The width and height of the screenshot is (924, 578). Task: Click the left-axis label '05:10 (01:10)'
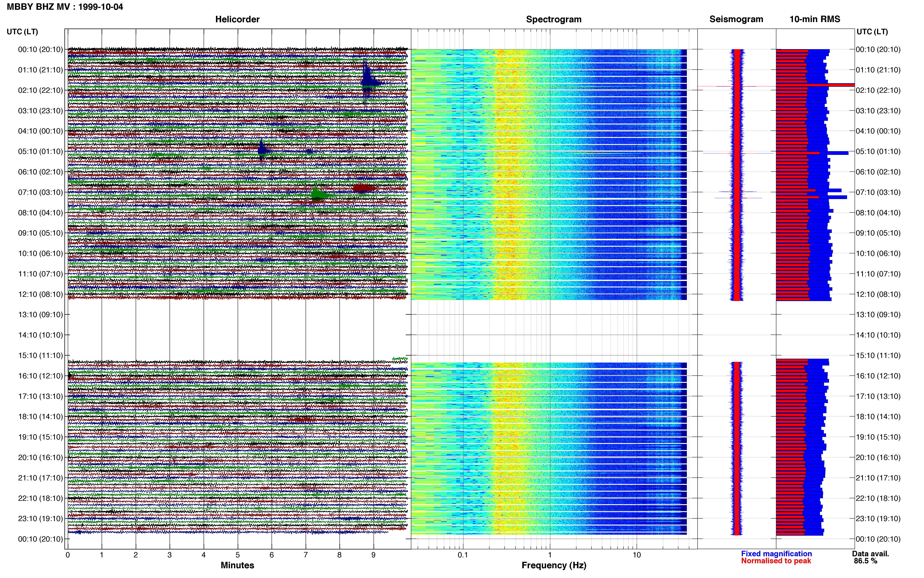[x=41, y=151]
